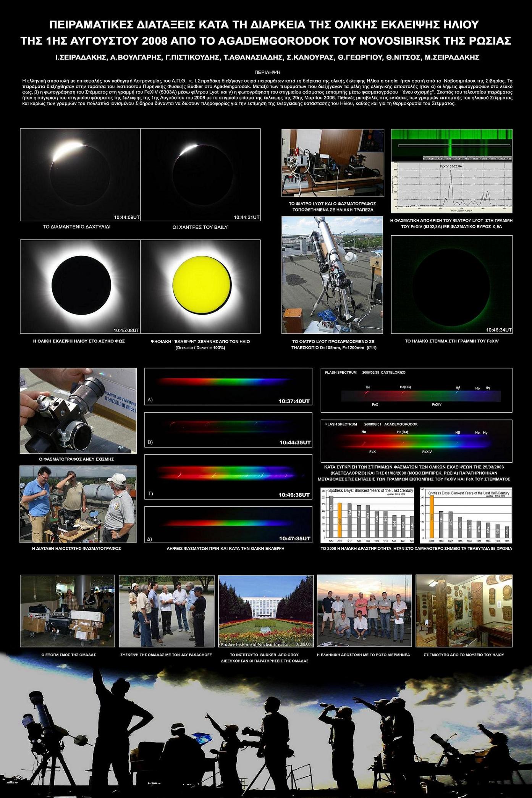Click the 'Budker Institute of Nuclear Physics' overlay text
Image resolution: width=532 pixels, height=798 pixels.
click(x=255, y=645)
